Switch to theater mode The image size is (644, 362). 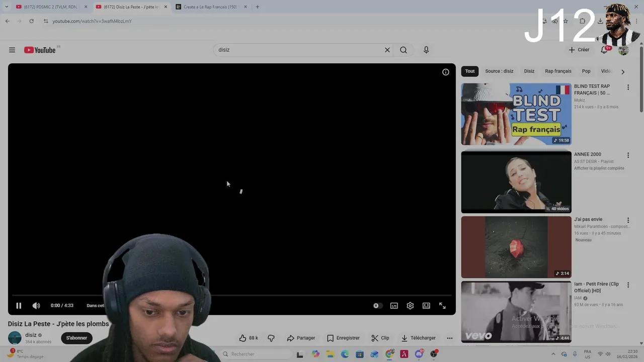[426, 306]
